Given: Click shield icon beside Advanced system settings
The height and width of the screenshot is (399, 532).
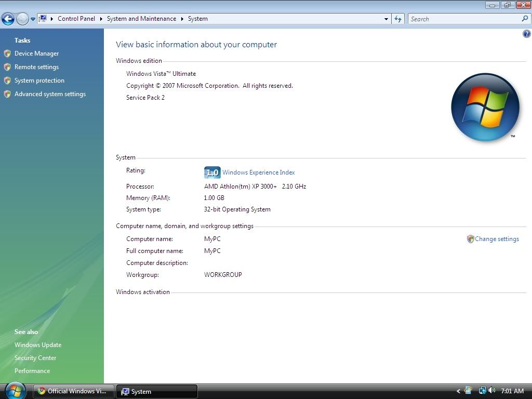Looking at the screenshot, I should [7, 95].
